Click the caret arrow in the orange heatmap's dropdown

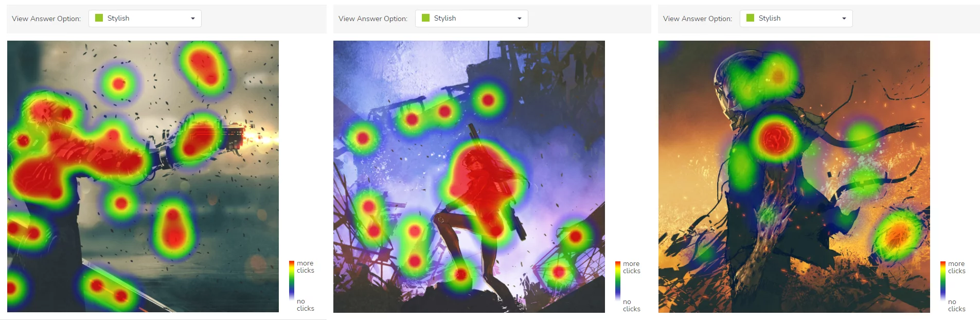point(844,19)
